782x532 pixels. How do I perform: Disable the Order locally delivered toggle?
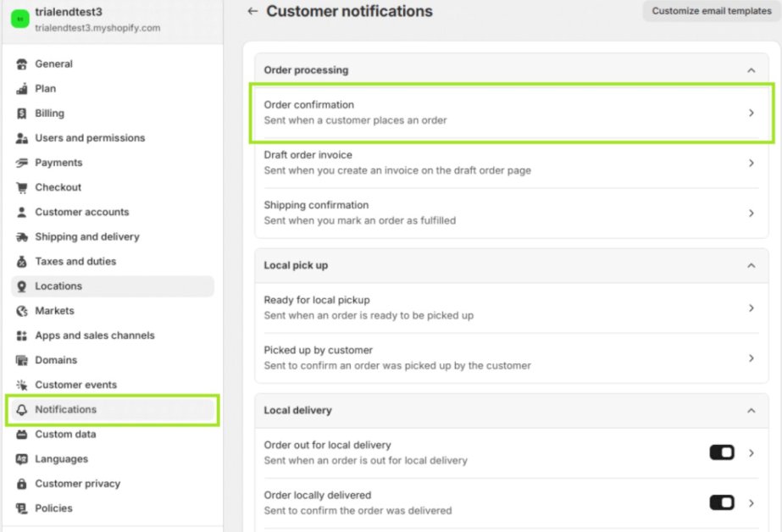pyautogui.click(x=720, y=502)
